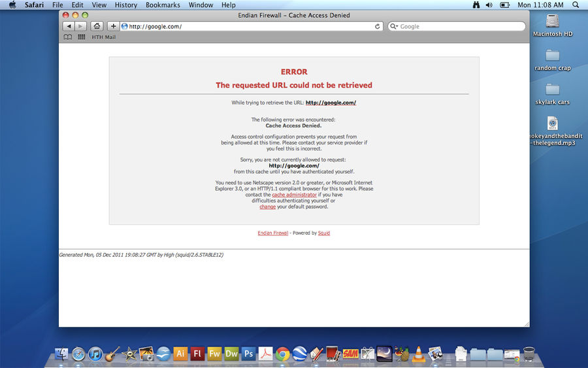Viewport: 588px width, 368px height.
Task: Open Macintosh HD on the desktop
Action: pos(552,25)
